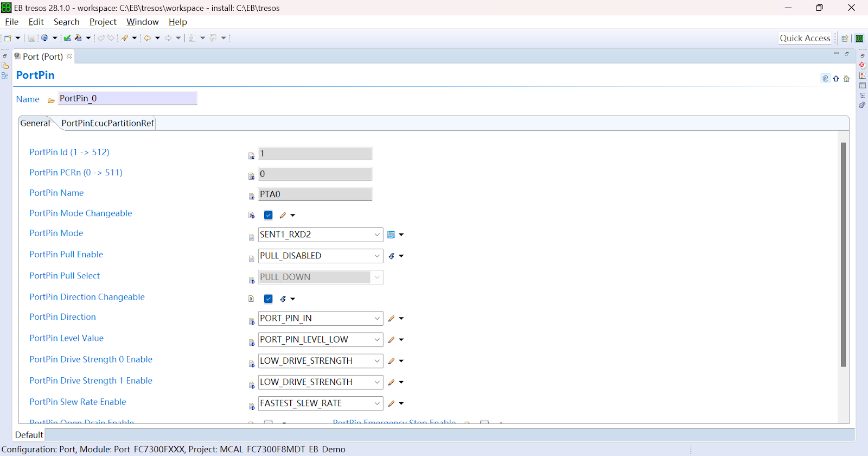The image size is (868, 456).
Task: Expand arrow next to PortPin Level Value pencil
Action: 401,340
